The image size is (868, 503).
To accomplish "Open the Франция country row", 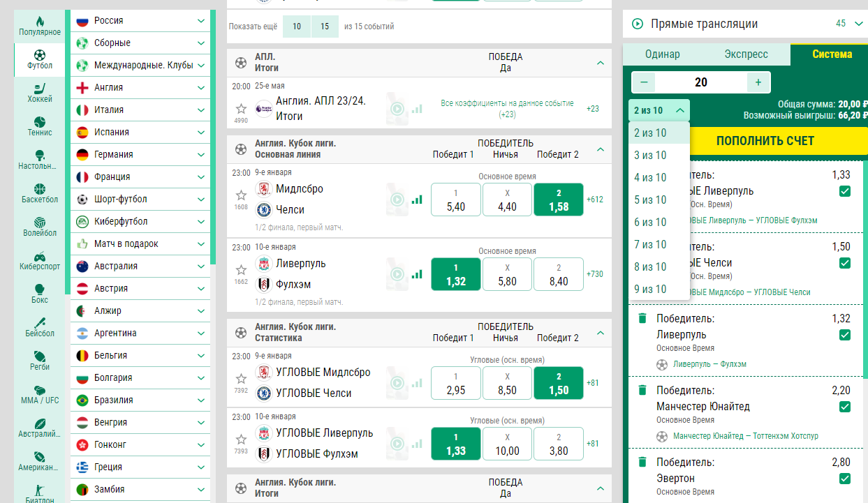I will [140, 177].
